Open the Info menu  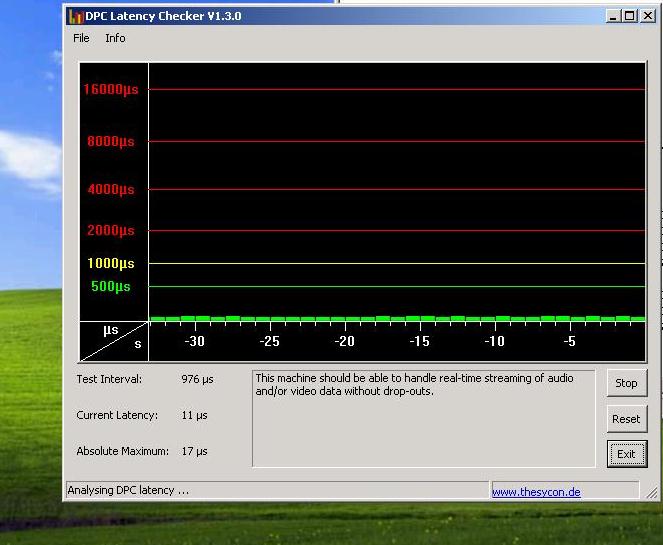[x=115, y=38]
